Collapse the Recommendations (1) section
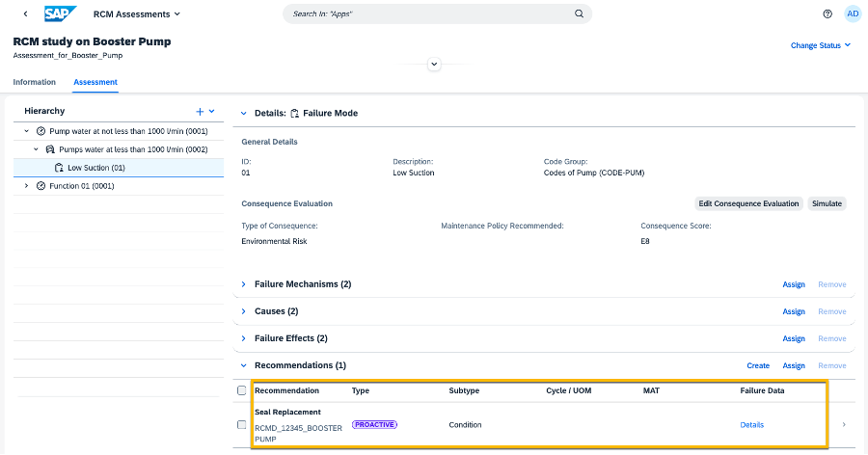Screen dimensions: 868x455 (244, 365)
